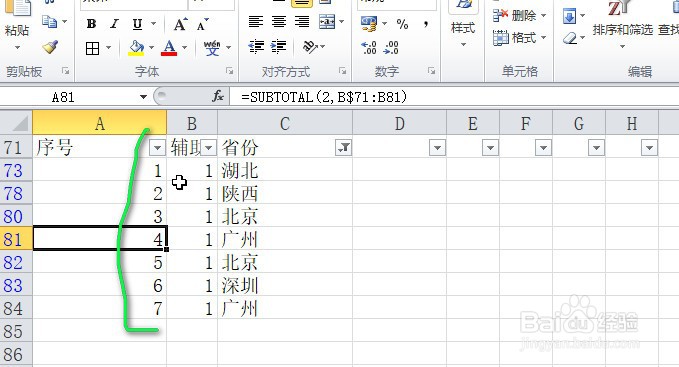Screen dimensions: 679x367
Task: Increase font size with large A icon
Action: pos(180,24)
